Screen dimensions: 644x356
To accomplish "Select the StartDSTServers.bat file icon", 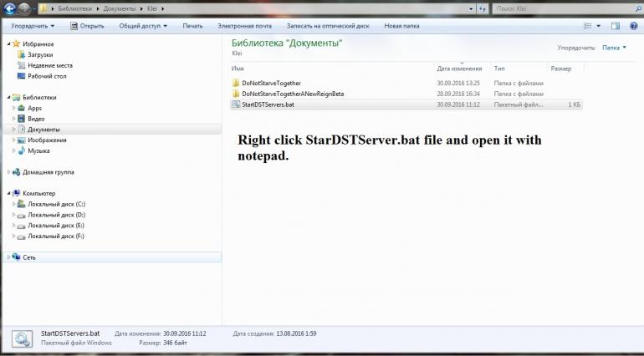I will point(235,104).
